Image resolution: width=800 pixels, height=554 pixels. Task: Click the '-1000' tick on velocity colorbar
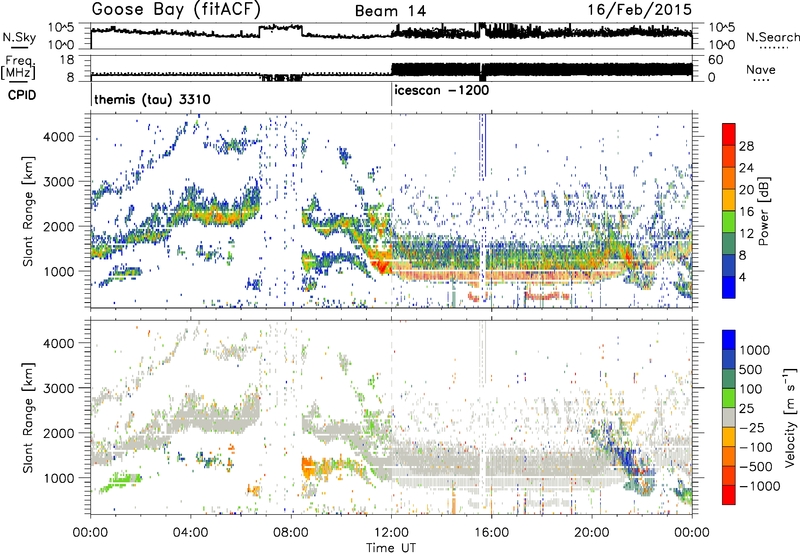tap(759, 486)
